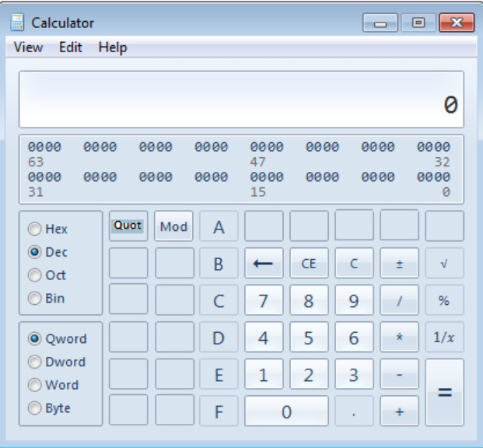Choose Dword data size

[57, 362]
